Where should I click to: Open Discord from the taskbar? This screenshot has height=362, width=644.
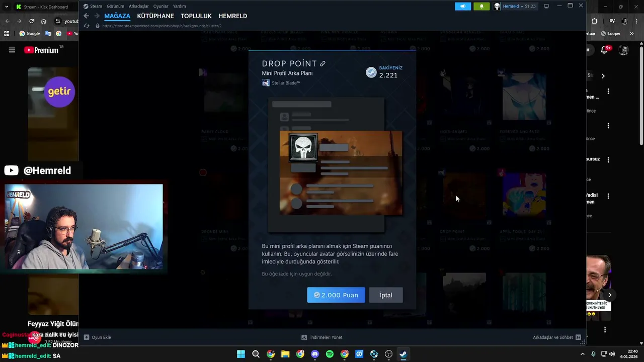pyautogui.click(x=315, y=354)
